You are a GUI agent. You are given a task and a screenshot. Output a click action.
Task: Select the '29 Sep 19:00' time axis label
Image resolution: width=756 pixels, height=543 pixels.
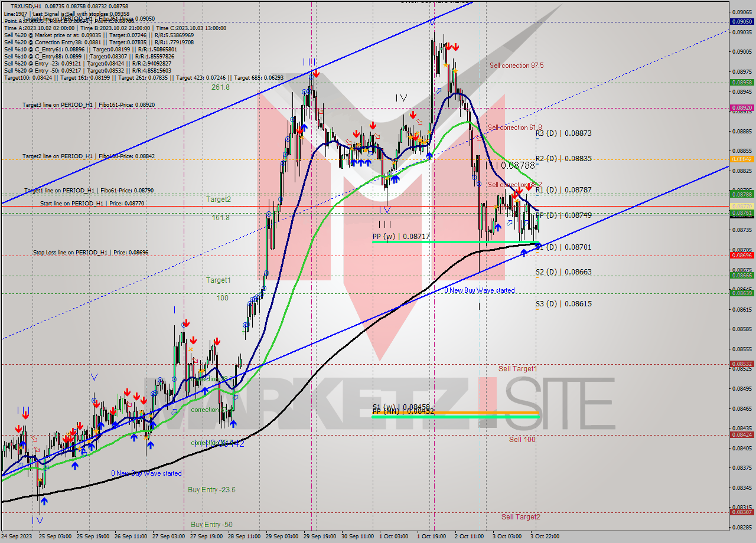(x=320, y=537)
